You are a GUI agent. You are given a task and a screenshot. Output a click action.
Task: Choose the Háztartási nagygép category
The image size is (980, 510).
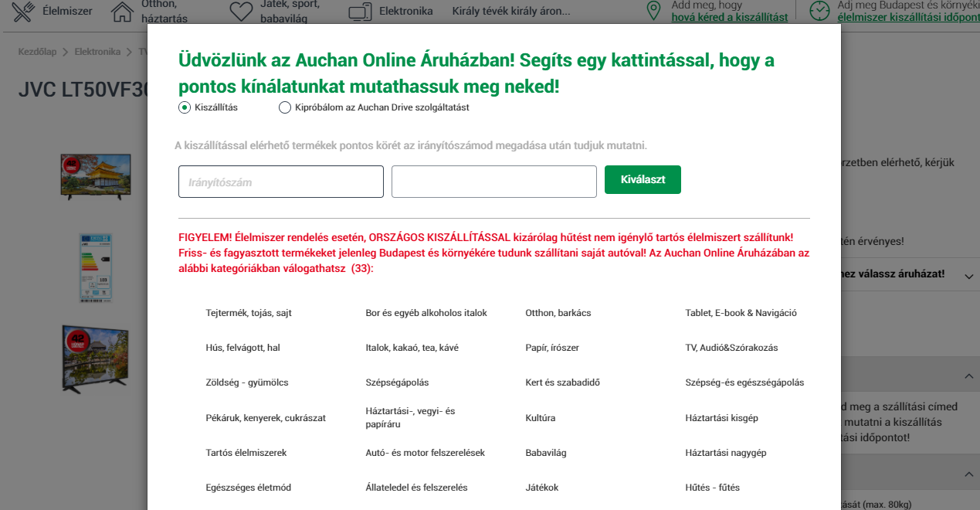[x=725, y=453]
